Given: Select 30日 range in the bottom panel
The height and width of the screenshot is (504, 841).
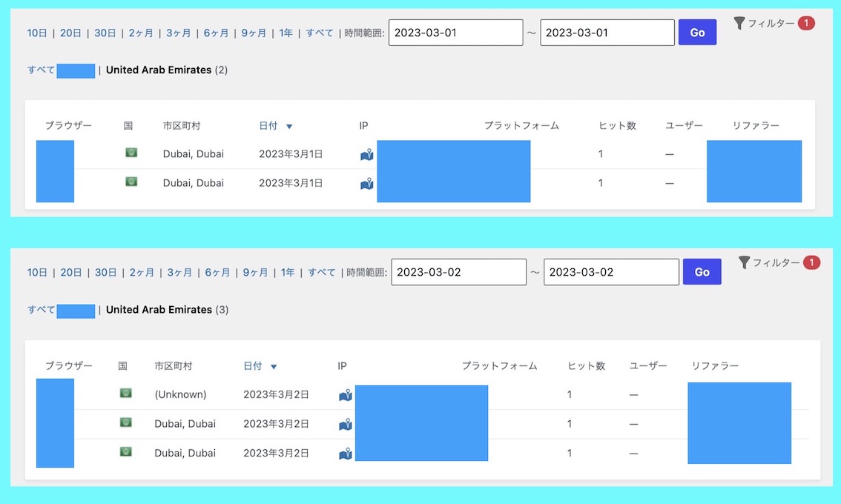Looking at the screenshot, I should click(x=106, y=272).
